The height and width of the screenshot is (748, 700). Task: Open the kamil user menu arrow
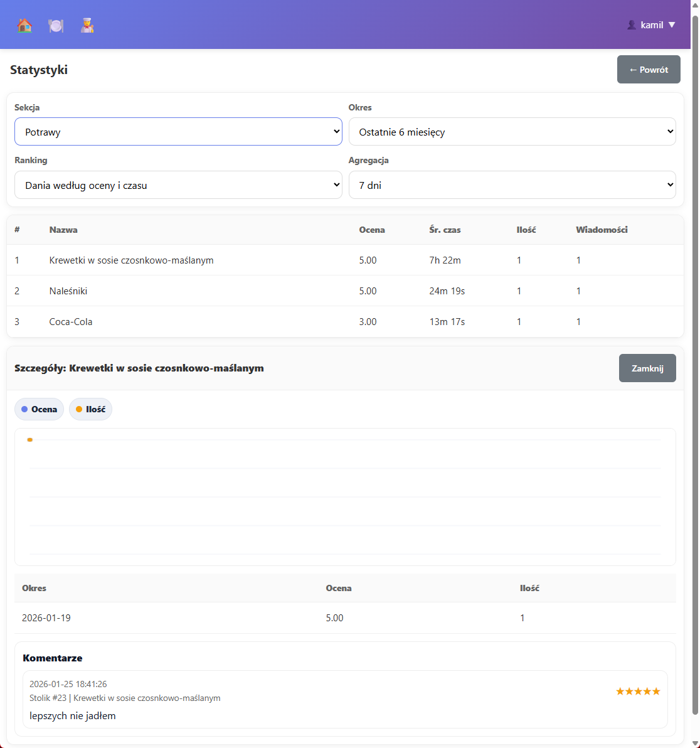pyautogui.click(x=672, y=25)
